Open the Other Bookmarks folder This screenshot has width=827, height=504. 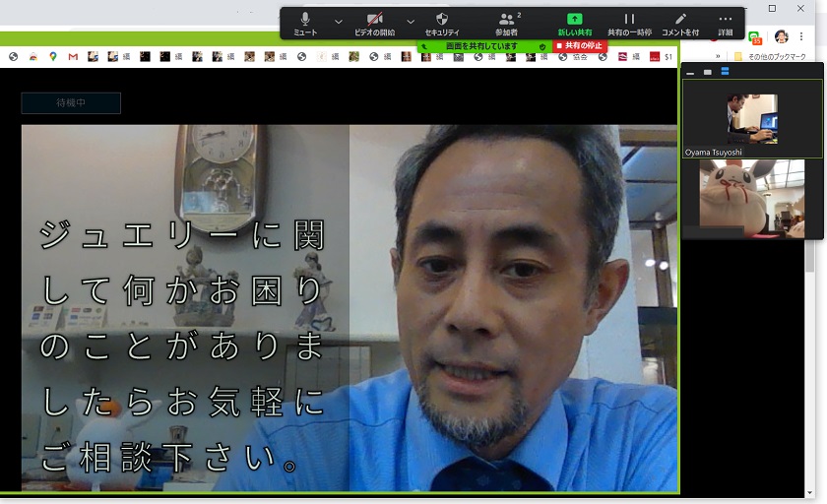771,57
